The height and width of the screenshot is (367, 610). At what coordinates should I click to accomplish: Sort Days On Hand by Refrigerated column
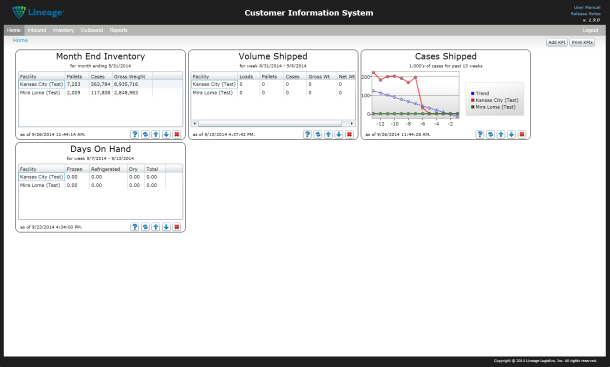tap(108, 169)
